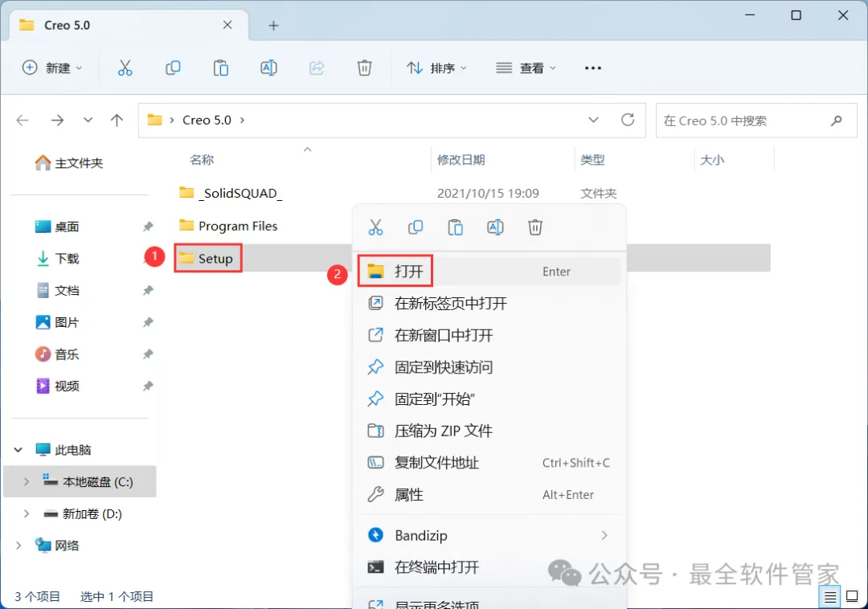Screen dimensions: 868x609
Task: Open the three-dot See more menu
Action: pos(593,68)
